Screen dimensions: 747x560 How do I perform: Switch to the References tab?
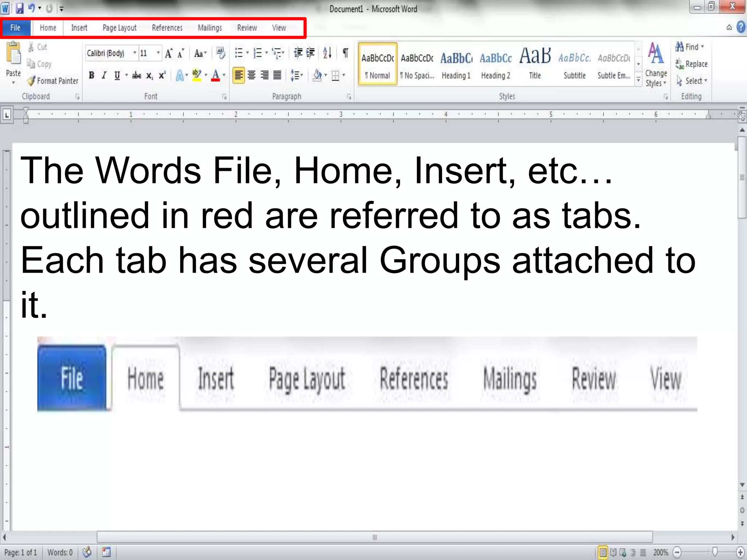(167, 28)
